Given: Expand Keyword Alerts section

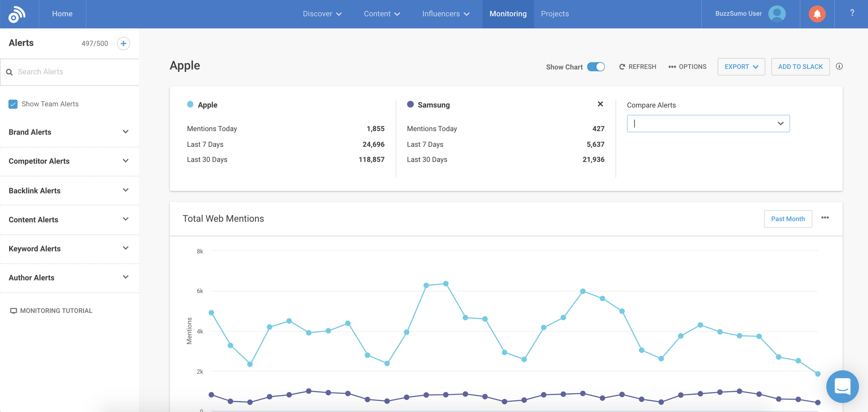Looking at the screenshot, I should [125, 249].
